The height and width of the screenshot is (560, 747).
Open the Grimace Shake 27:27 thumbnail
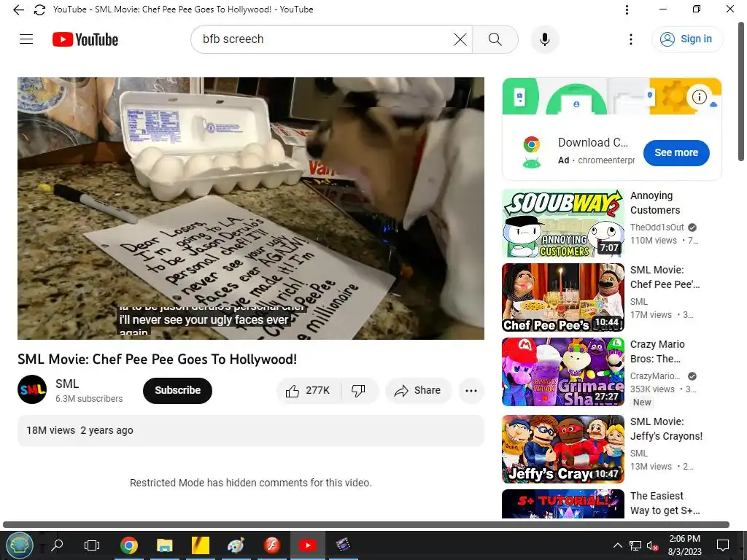tap(563, 372)
